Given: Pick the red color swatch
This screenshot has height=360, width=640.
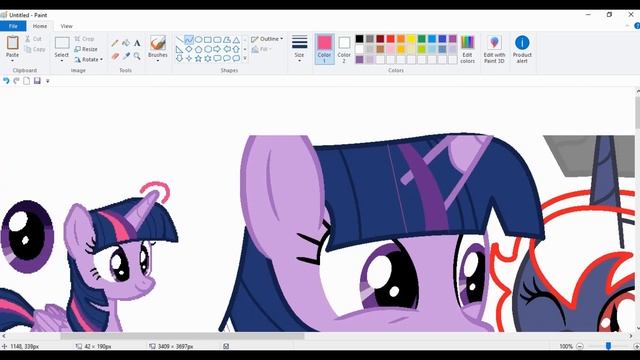Looking at the screenshot, I should pos(391,39).
